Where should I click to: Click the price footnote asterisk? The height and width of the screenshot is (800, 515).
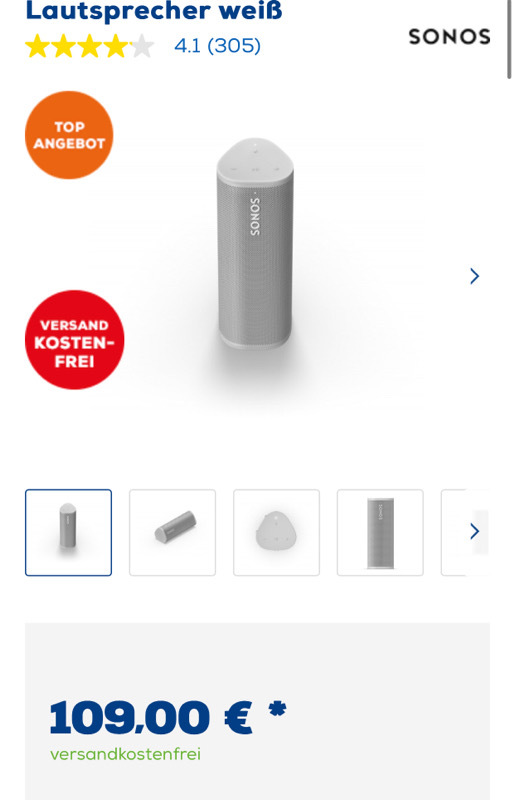pos(277,709)
